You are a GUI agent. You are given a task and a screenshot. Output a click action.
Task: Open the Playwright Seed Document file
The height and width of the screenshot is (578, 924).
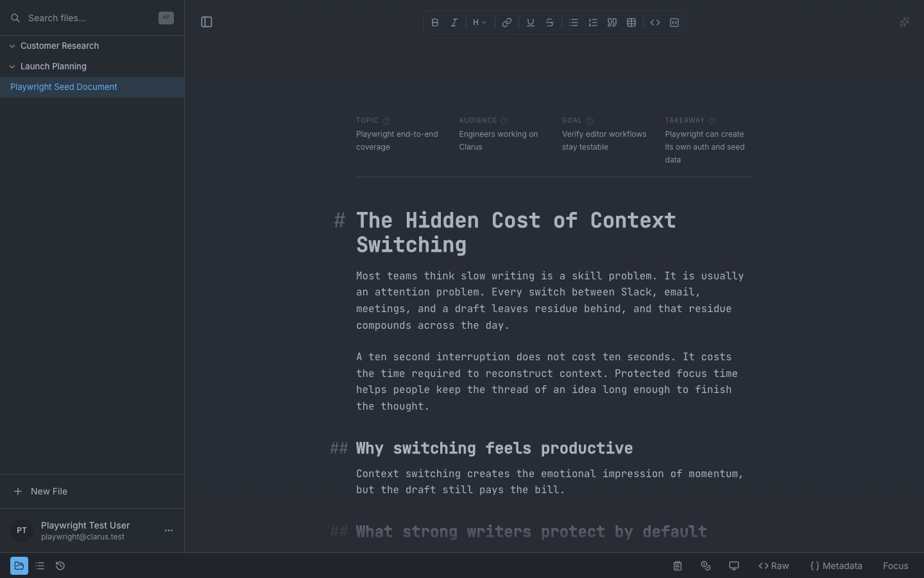pos(92,87)
